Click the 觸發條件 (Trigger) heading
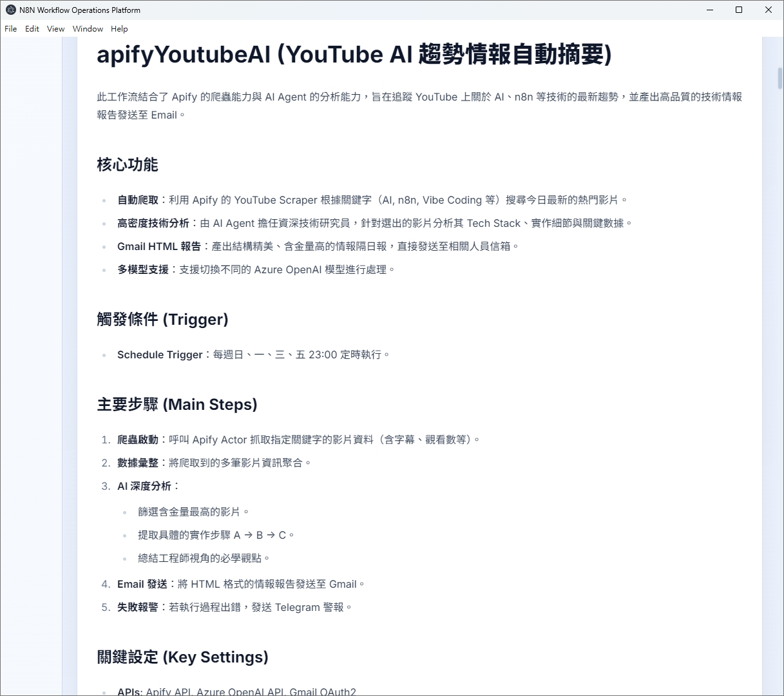The image size is (784, 696). pyautogui.click(x=163, y=319)
